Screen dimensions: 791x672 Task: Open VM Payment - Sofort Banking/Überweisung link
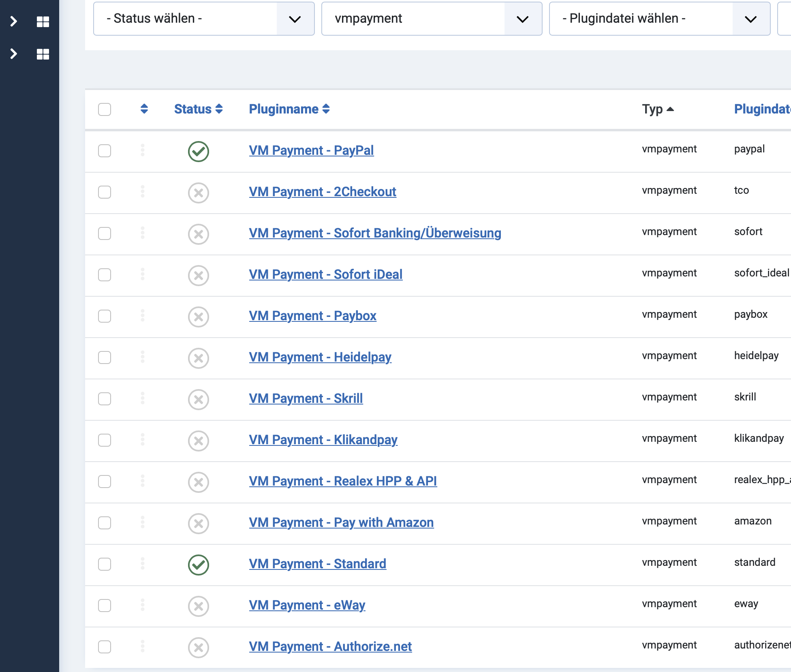pyautogui.click(x=374, y=233)
